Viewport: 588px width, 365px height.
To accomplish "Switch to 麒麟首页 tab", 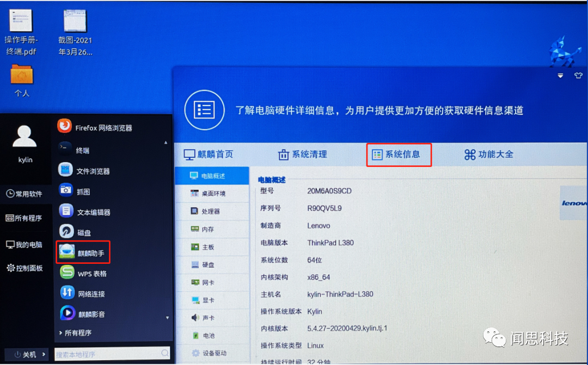I will (209, 154).
